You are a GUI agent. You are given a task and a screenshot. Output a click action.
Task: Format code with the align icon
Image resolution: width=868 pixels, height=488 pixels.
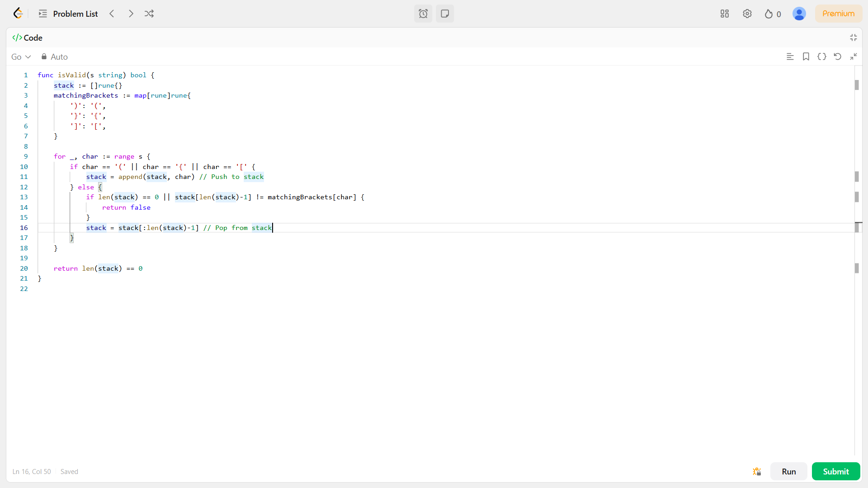(x=790, y=56)
